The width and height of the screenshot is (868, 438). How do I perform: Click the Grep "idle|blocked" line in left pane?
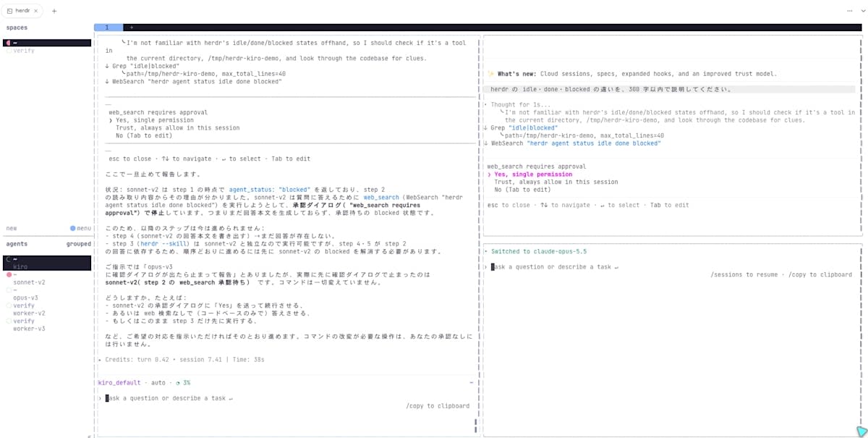142,66
